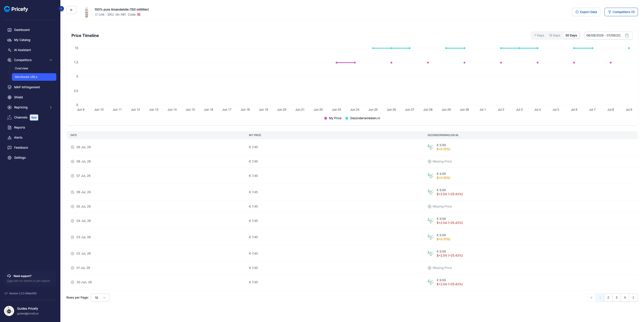The height and width of the screenshot is (322, 644).
Task: Click the previous page arrow
Action: 591,298
